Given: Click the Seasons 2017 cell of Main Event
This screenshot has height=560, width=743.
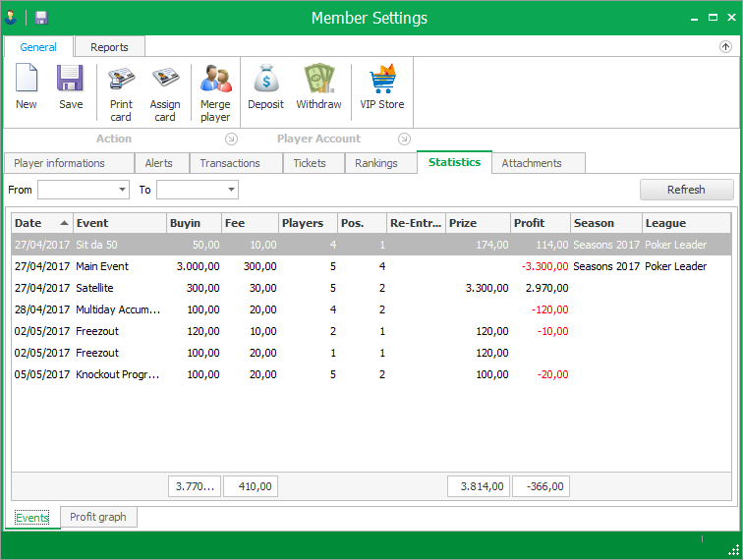Looking at the screenshot, I should (606, 266).
